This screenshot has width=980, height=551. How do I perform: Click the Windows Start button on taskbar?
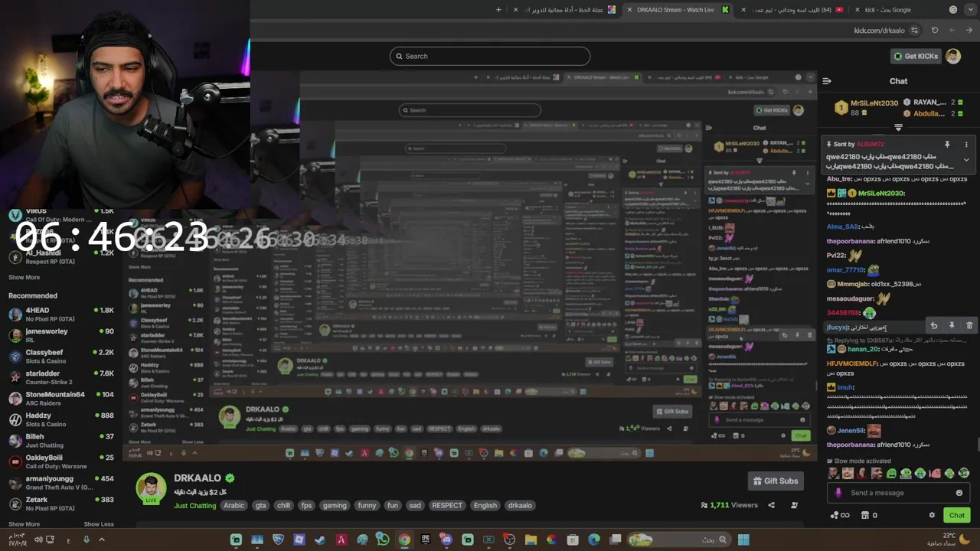click(743, 540)
